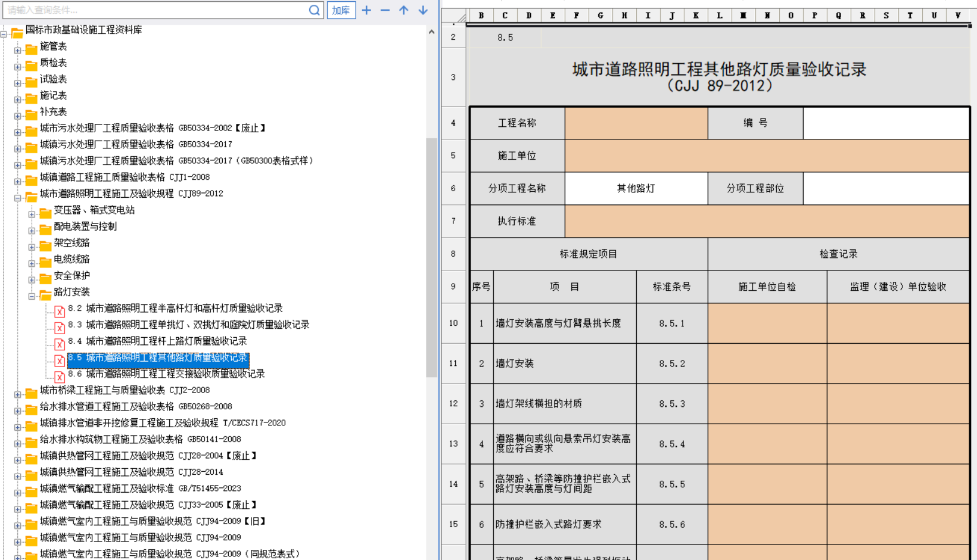Viewport: 977px width, 560px height.
Task: Expand the 变压器、箱式变电站 folder
Action: [x=32, y=214]
